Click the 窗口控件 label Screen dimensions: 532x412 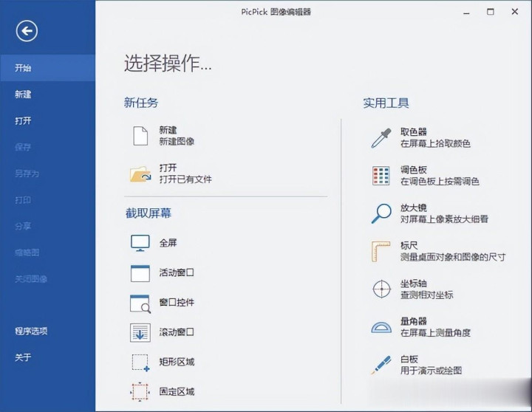tap(177, 302)
